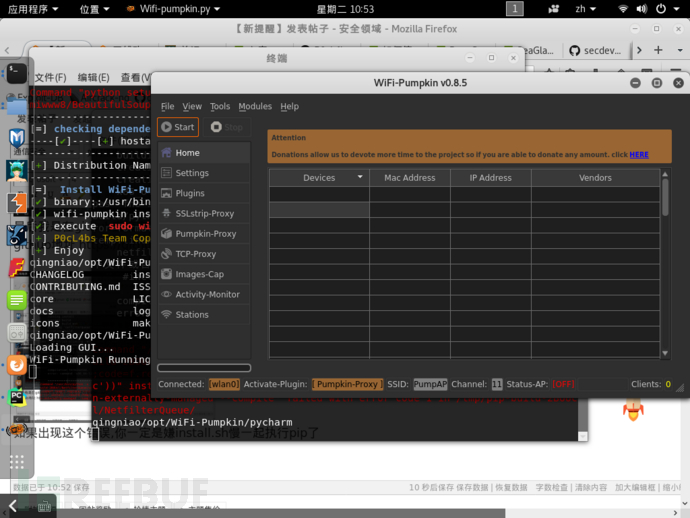Screen dimensions: 690x518
Task: Open the Settings sidebar tab
Action: (204, 173)
